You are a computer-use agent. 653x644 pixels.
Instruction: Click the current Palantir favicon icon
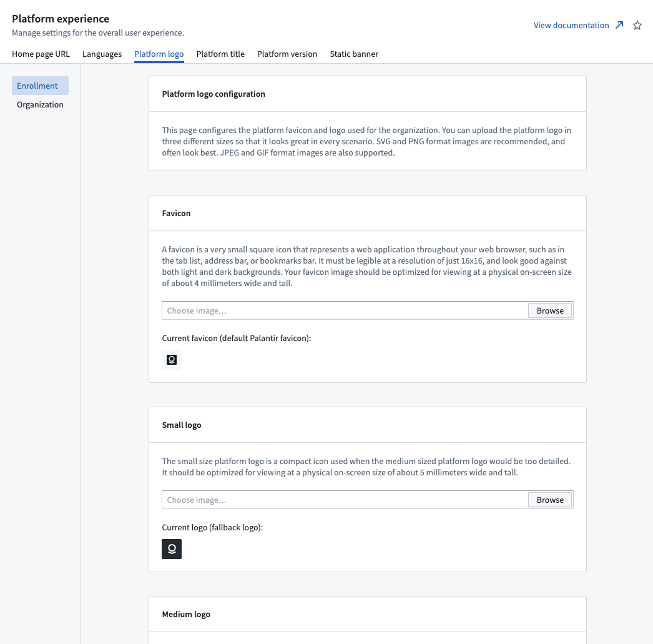tap(172, 360)
